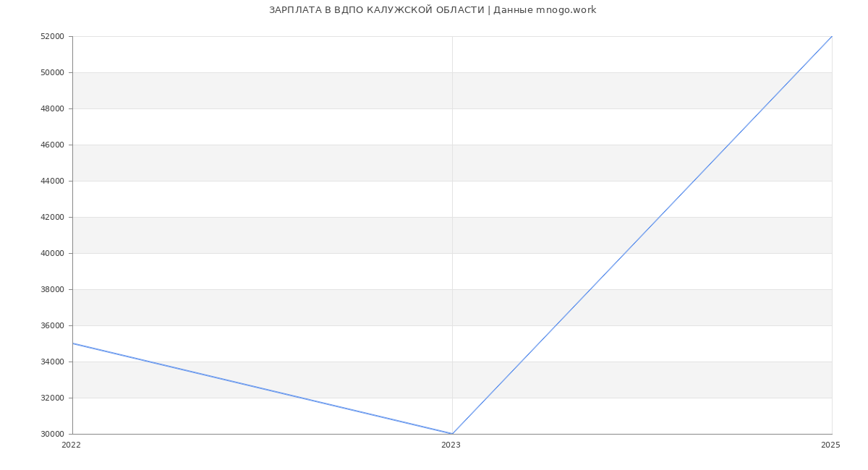Select the 44000 y-axis label

click(x=53, y=181)
